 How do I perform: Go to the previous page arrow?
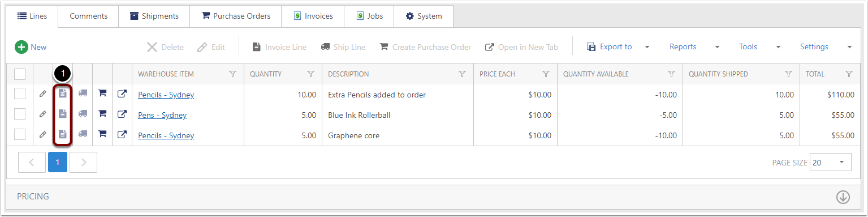(x=32, y=162)
